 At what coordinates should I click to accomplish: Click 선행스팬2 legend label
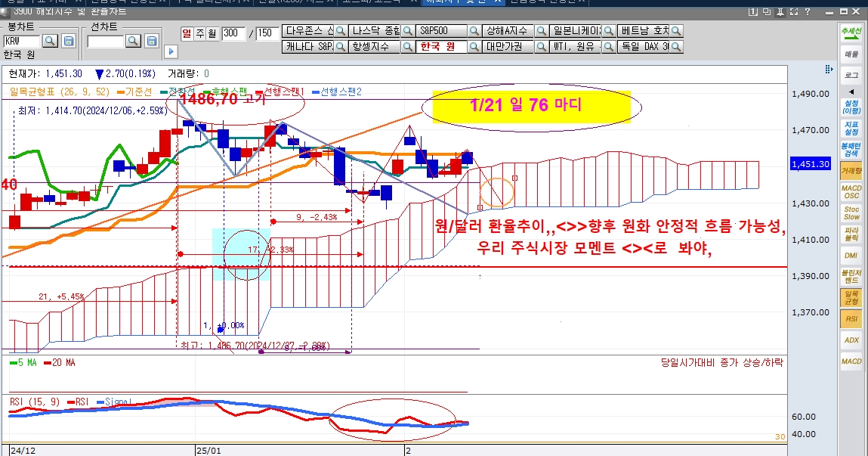pos(337,92)
